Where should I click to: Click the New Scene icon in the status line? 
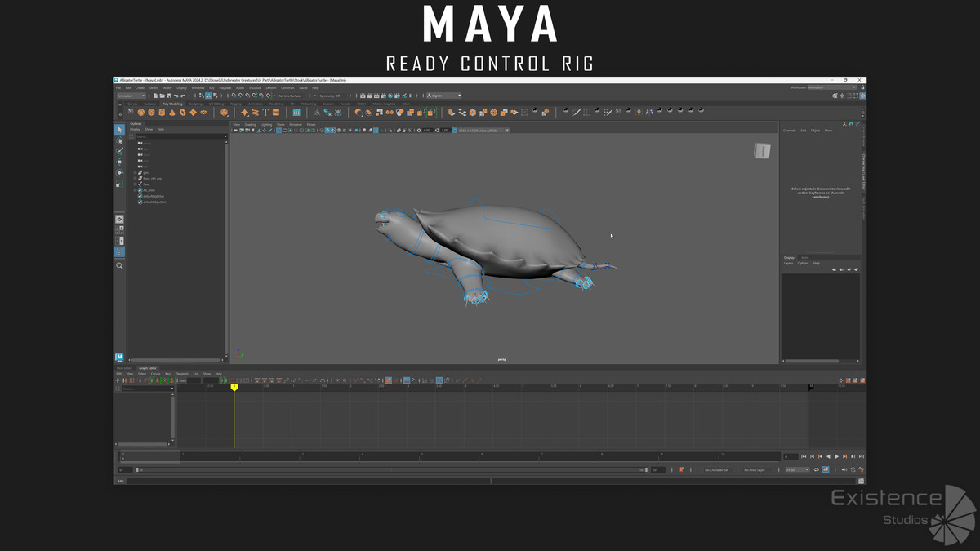coord(156,96)
